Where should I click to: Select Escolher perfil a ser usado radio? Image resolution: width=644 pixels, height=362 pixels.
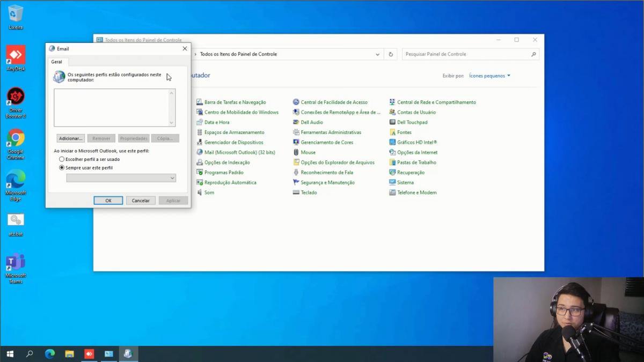[62, 159]
